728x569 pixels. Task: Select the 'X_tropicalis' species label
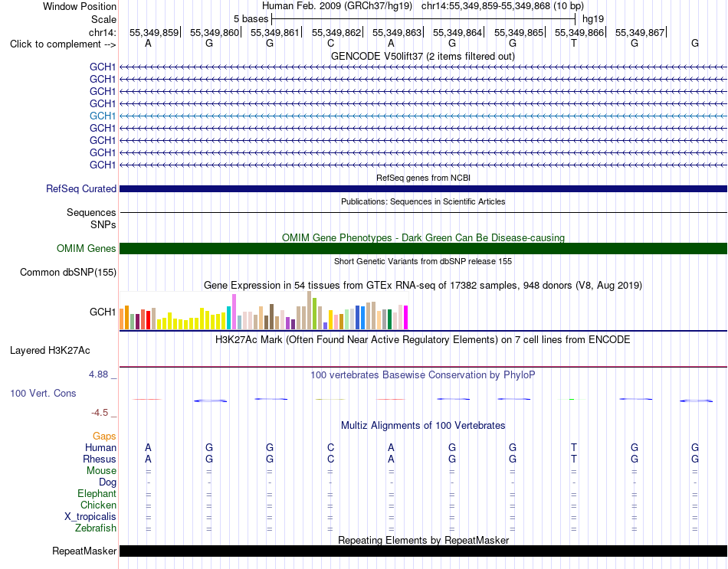click(x=90, y=517)
